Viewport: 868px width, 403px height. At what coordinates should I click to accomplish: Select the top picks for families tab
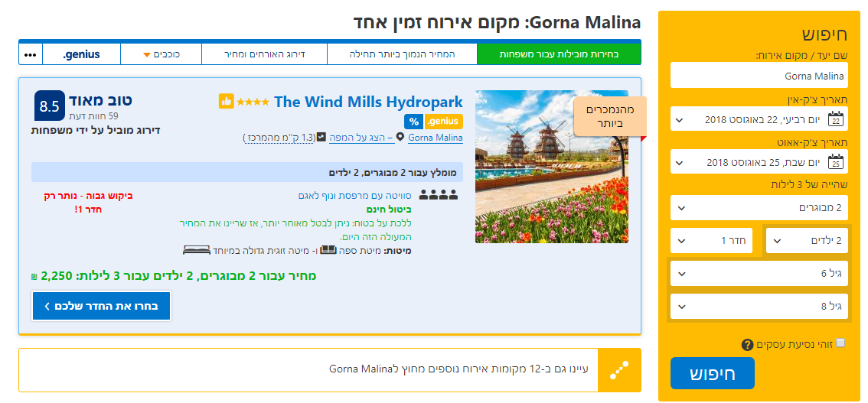559,55
